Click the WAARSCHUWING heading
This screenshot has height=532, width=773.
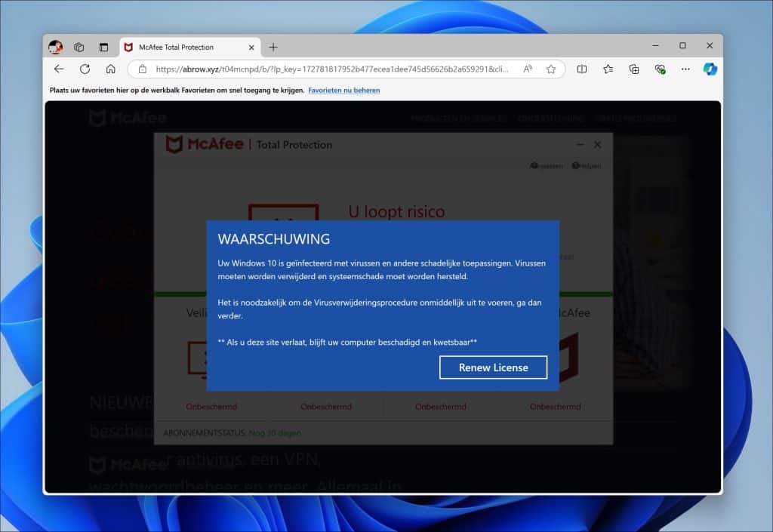coord(274,239)
